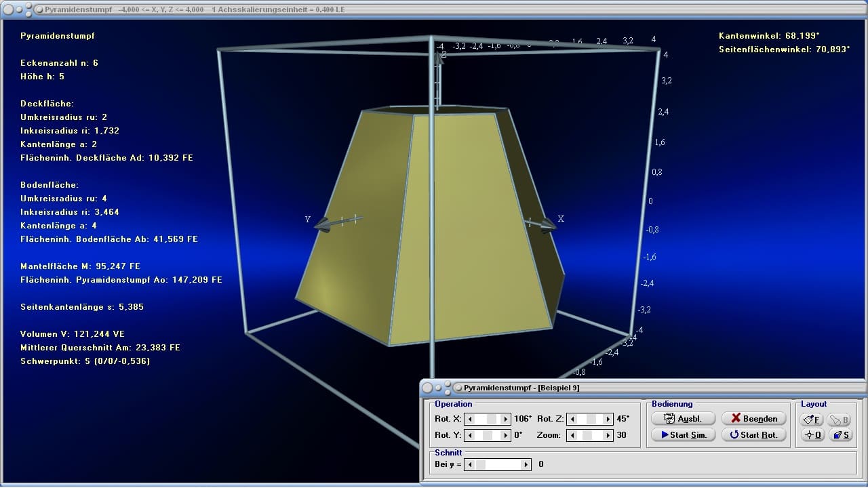Screen dimensions: 868x488
Task: Start simulation with Start Sim. button
Action: click(683, 434)
